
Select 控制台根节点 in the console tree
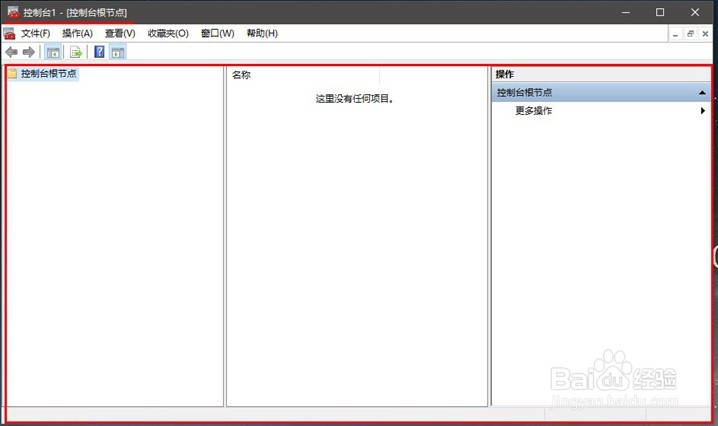tap(49, 74)
